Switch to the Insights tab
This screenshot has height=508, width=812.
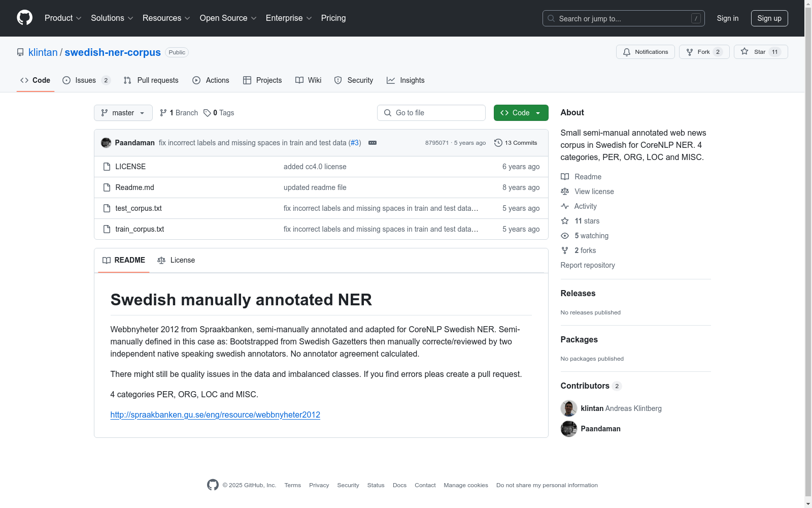point(405,80)
